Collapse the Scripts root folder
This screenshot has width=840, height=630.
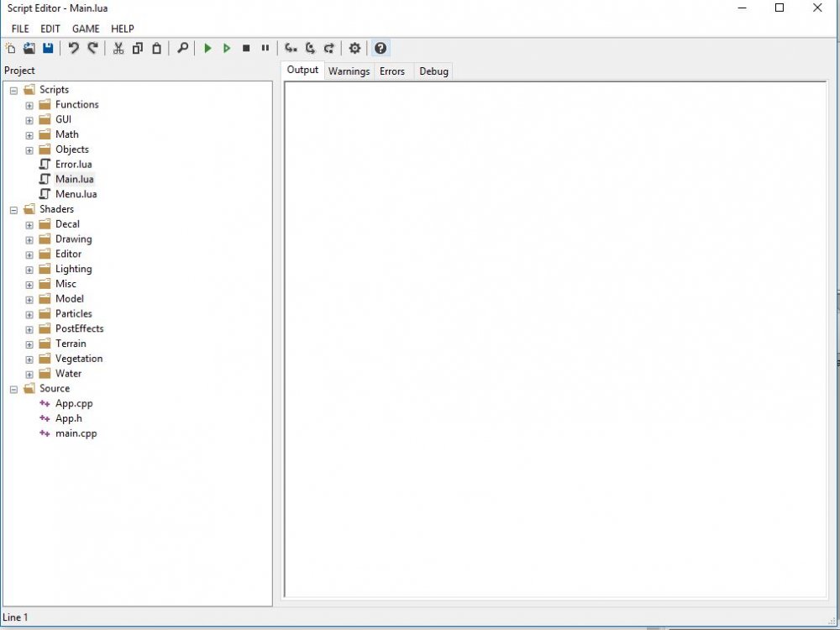[x=14, y=91]
